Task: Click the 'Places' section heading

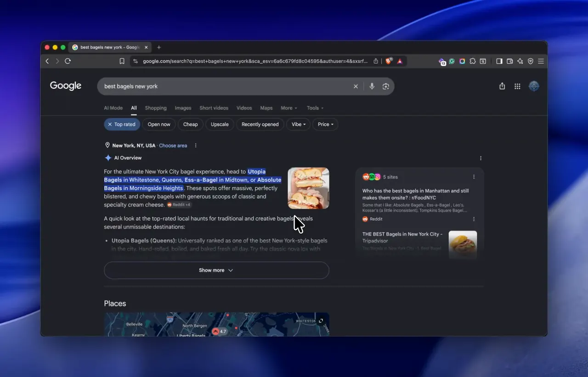Action: [x=115, y=304]
